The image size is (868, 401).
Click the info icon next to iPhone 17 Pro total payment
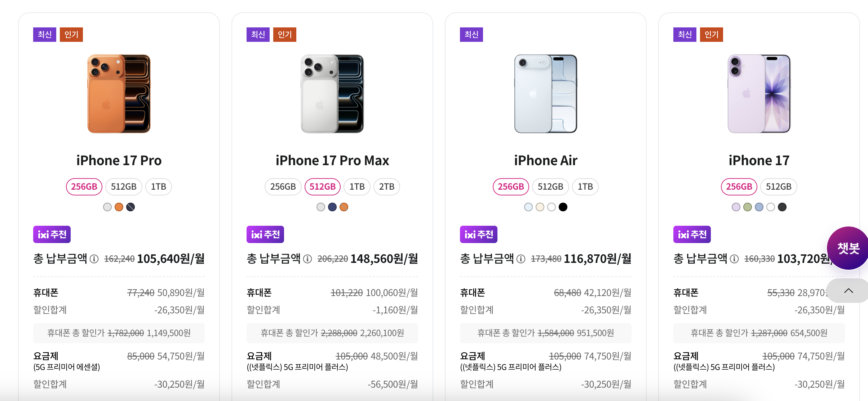[x=94, y=259]
